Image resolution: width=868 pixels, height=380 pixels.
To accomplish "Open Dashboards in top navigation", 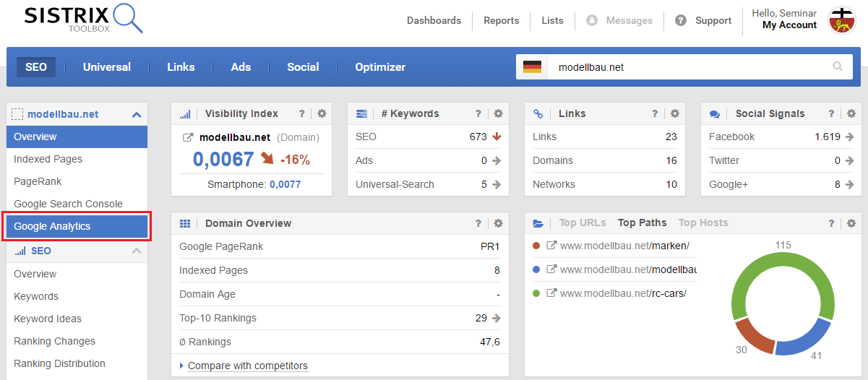I will tap(434, 20).
